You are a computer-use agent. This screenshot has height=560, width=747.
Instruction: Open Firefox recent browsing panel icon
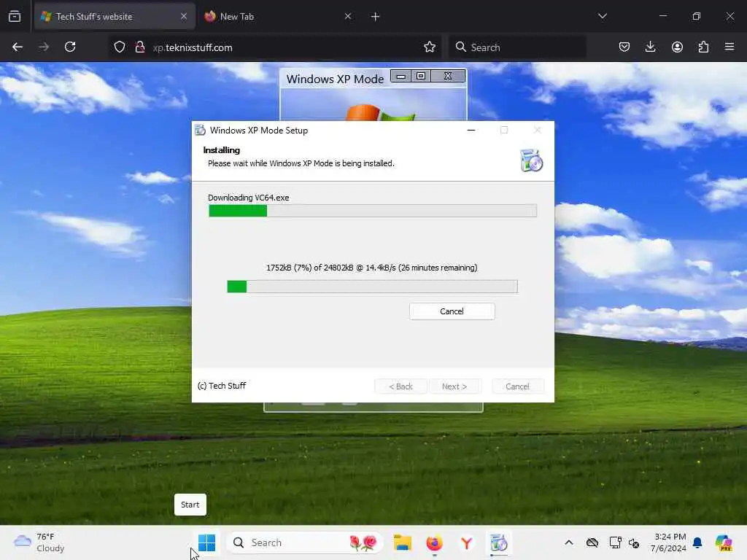(x=15, y=17)
